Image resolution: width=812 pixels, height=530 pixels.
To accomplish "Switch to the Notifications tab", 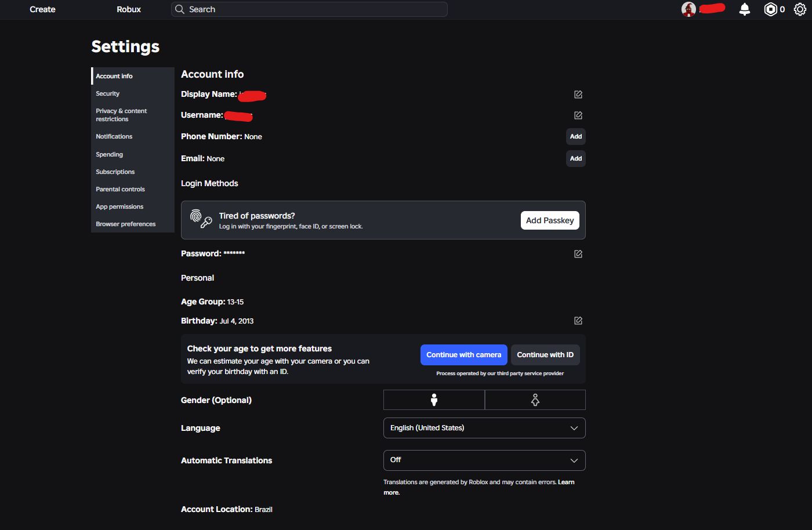I will [x=133, y=136].
